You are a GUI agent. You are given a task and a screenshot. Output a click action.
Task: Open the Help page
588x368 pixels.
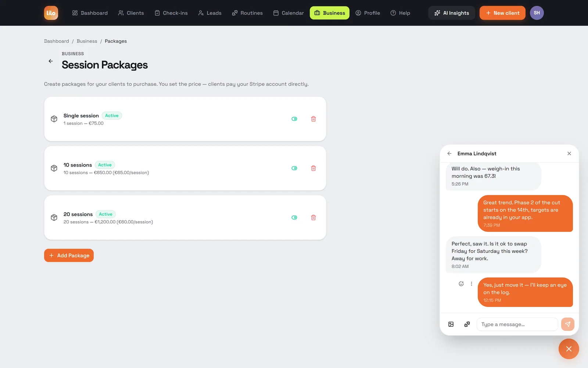click(400, 13)
